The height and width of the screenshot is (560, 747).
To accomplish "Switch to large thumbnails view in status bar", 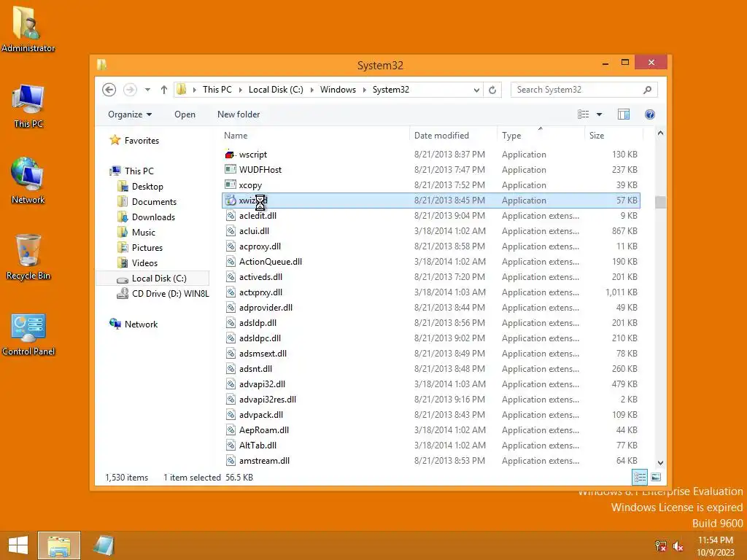I will click(x=656, y=477).
